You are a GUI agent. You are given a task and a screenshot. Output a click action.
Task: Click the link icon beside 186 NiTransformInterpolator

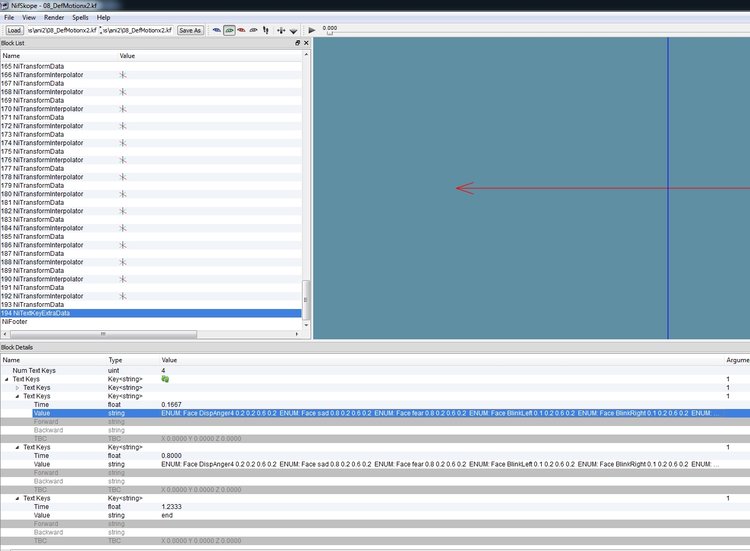[x=123, y=245]
